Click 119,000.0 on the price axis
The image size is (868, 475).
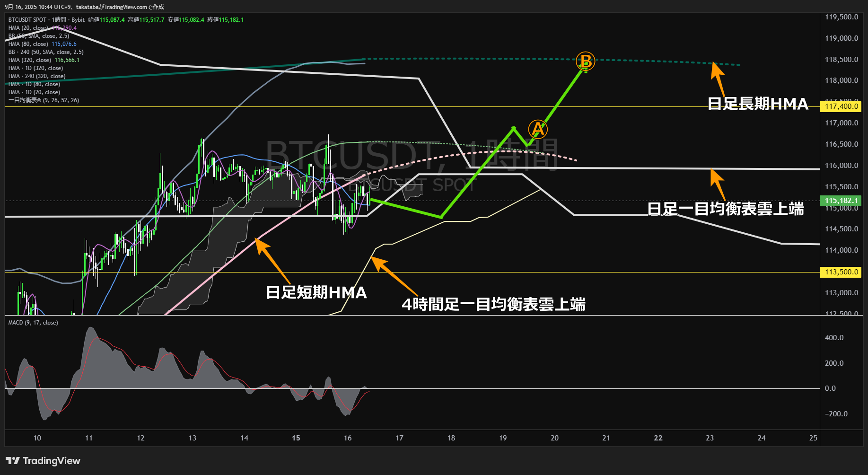(842, 38)
